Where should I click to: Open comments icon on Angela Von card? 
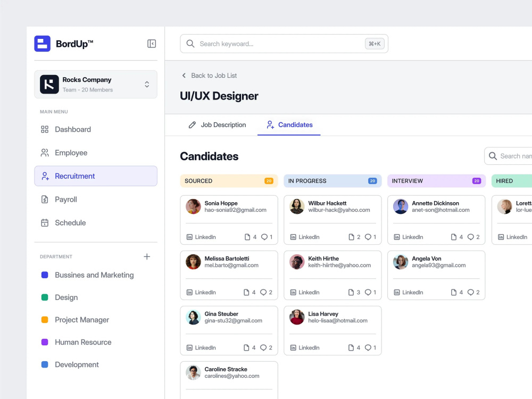pyautogui.click(x=471, y=292)
